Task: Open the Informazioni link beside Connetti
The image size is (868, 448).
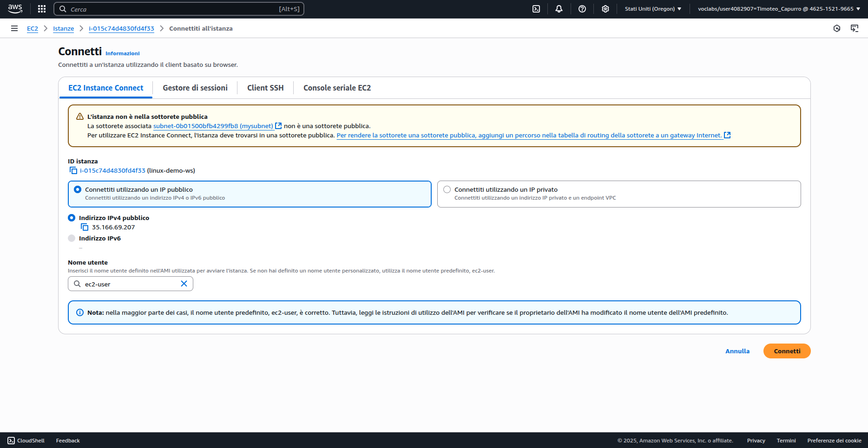Action: (x=123, y=53)
